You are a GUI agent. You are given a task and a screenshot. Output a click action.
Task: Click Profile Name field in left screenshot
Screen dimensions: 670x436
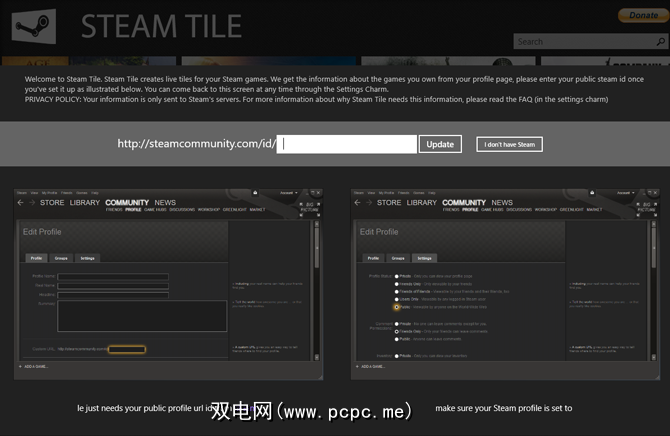click(113, 277)
